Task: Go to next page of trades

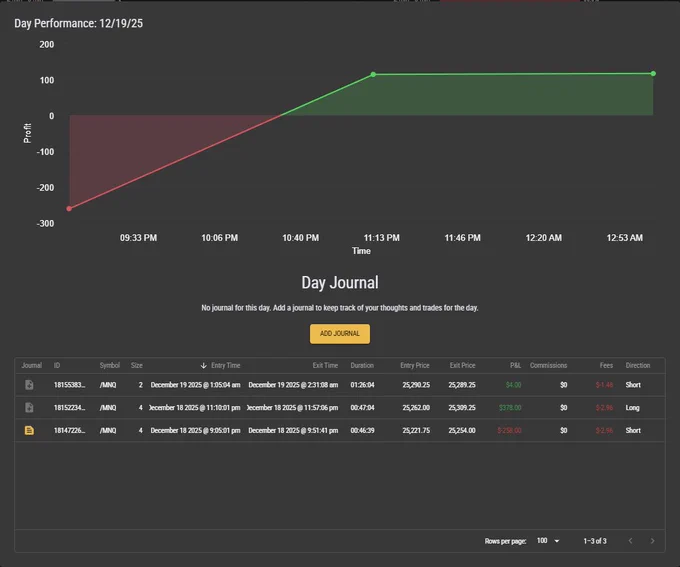Action: [x=652, y=541]
